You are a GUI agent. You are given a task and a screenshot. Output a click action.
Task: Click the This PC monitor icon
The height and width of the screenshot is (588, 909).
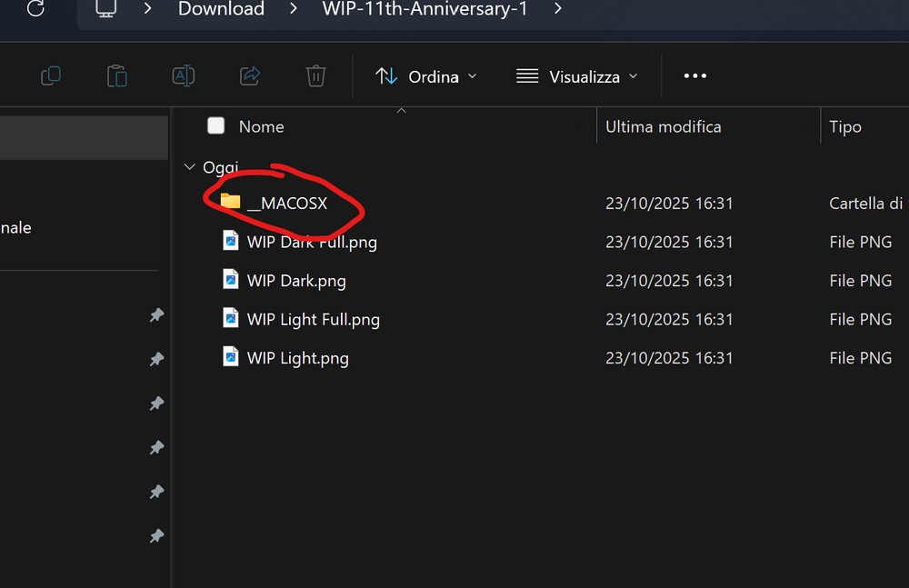pyautogui.click(x=106, y=9)
